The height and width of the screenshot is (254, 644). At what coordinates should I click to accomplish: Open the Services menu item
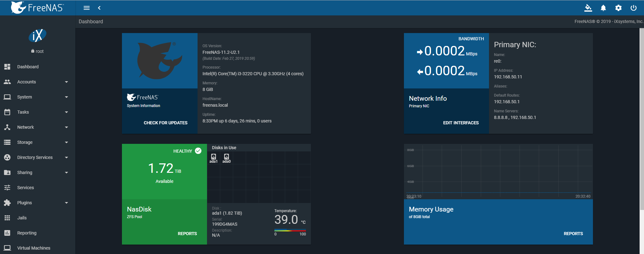(x=26, y=188)
